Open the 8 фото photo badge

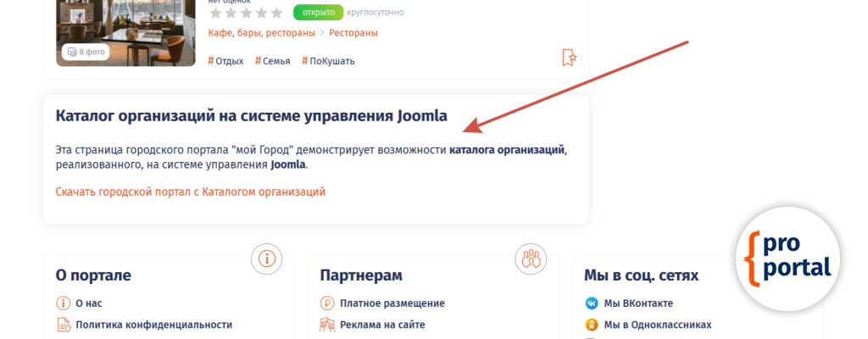(x=86, y=52)
